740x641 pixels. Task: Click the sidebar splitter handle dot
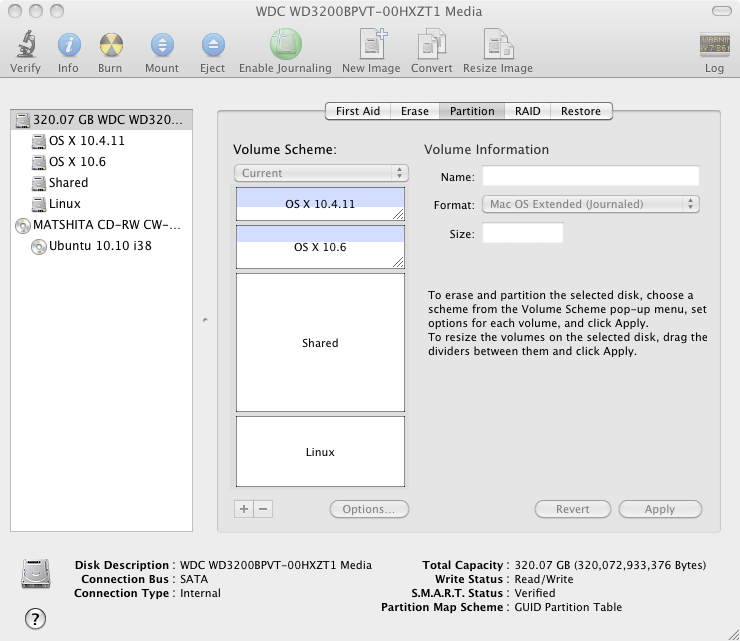[x=205, y=320]
